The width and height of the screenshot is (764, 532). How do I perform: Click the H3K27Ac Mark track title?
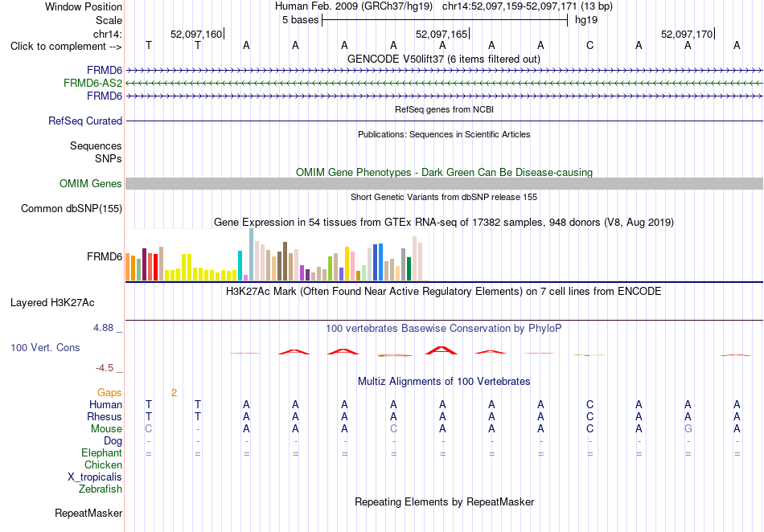pyautogui.click(x=443, y=292)
